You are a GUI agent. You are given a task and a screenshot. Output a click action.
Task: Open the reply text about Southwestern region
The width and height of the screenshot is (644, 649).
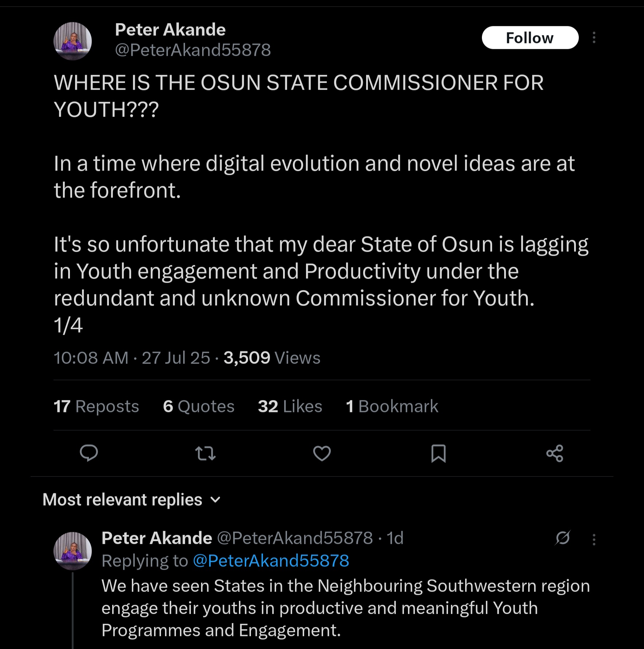(345, 608)
